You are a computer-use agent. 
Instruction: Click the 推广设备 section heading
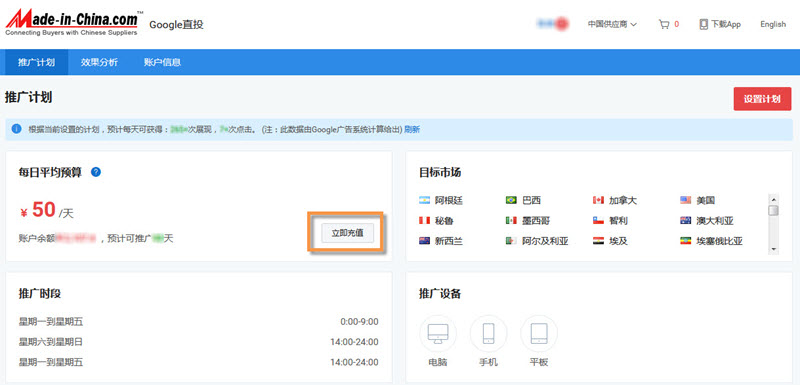point(440,293)
